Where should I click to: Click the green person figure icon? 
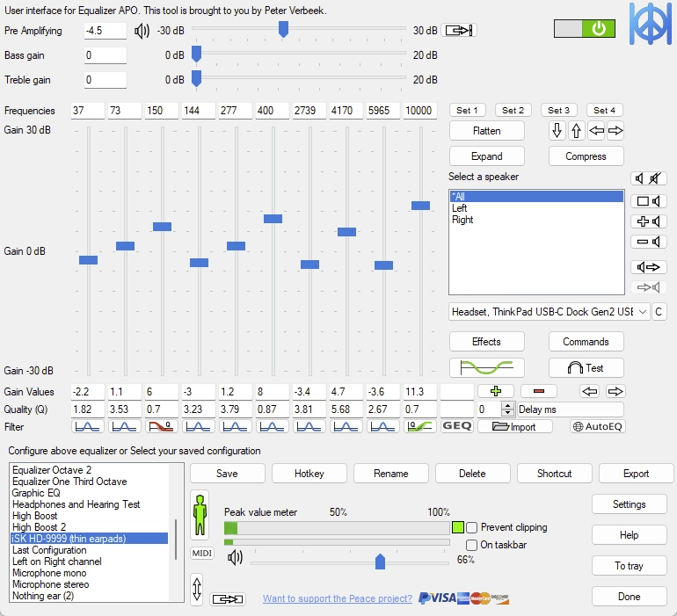pos(200,515)
